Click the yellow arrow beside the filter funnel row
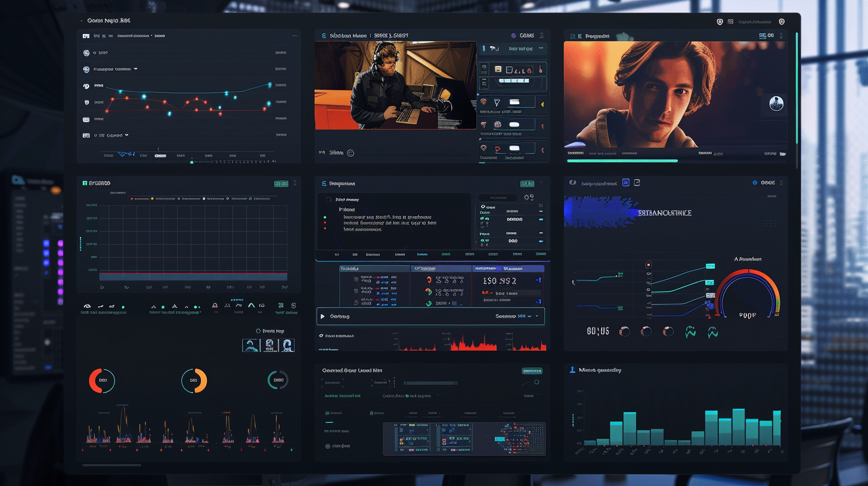Viewport: 868px width, 486px height. (x=542, y=104)
